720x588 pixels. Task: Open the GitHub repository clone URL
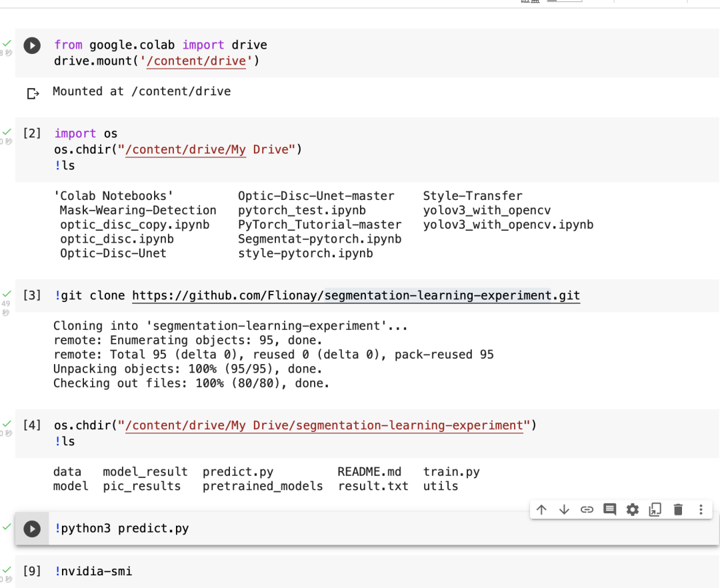click(356, 295)
